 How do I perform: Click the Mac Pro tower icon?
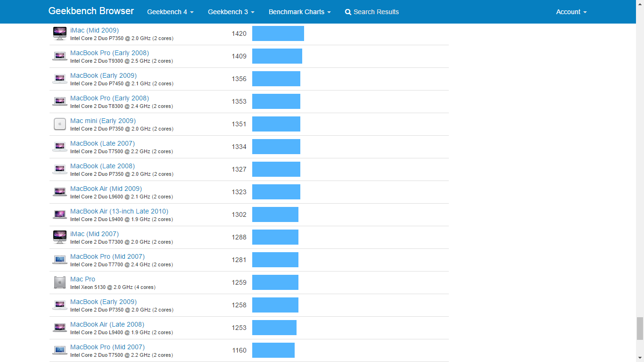pos(60,282)
